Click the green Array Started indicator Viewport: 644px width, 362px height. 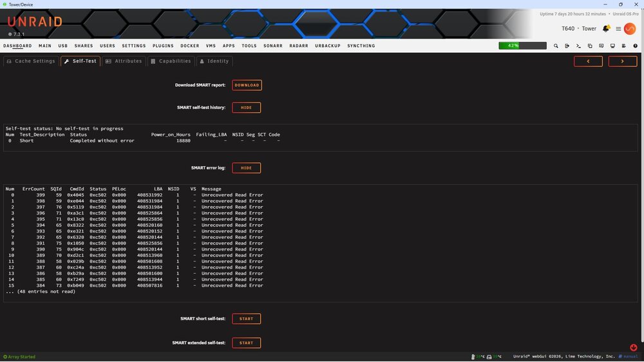(19, 357)
